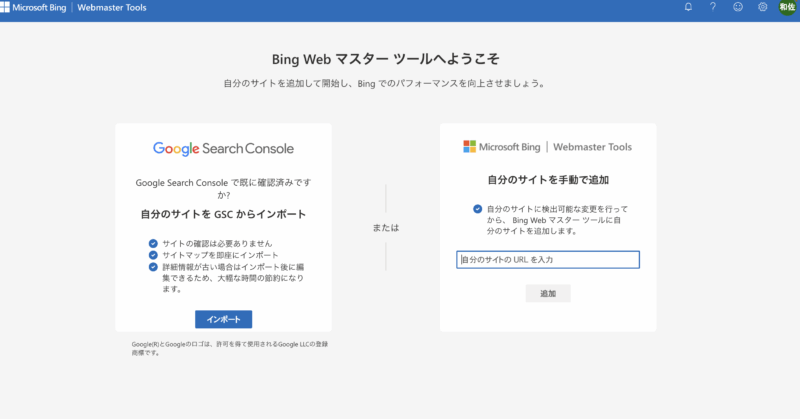800x419 pixels.
Task: Click text サイトマップを即座にインポート
Action: [x=220, y=255]
